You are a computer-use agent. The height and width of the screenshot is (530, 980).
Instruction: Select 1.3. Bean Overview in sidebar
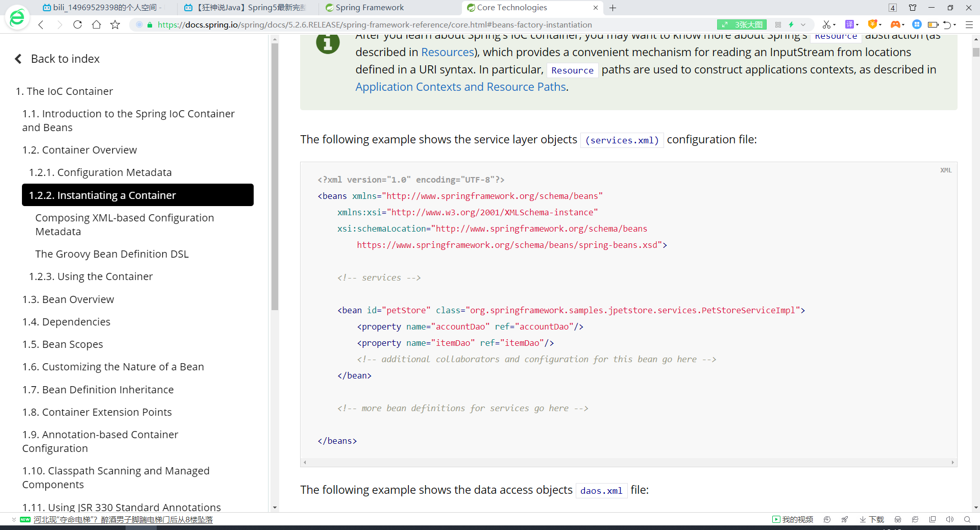click(68, 299)
